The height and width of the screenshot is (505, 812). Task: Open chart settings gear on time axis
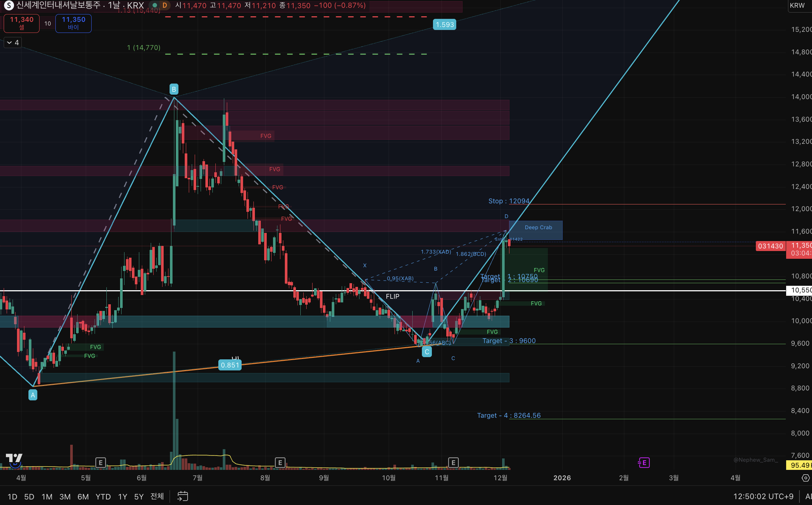(806, 478)
